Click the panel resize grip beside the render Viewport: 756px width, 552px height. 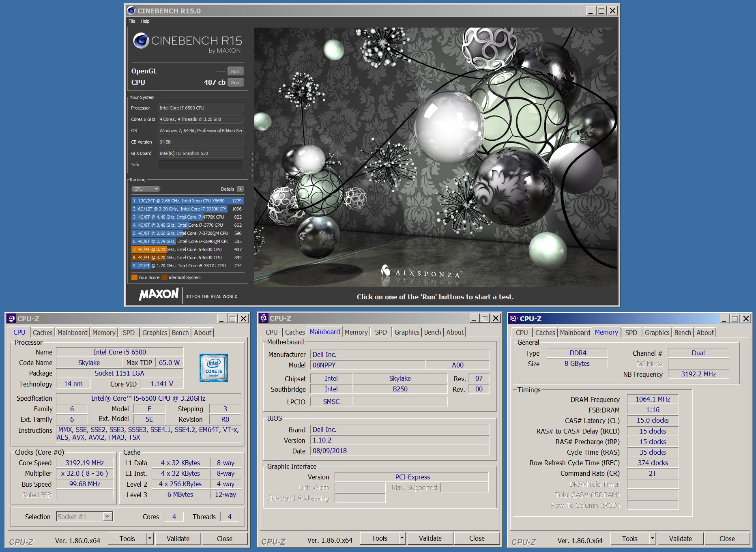pyautogui.click(x=251, y=165)
